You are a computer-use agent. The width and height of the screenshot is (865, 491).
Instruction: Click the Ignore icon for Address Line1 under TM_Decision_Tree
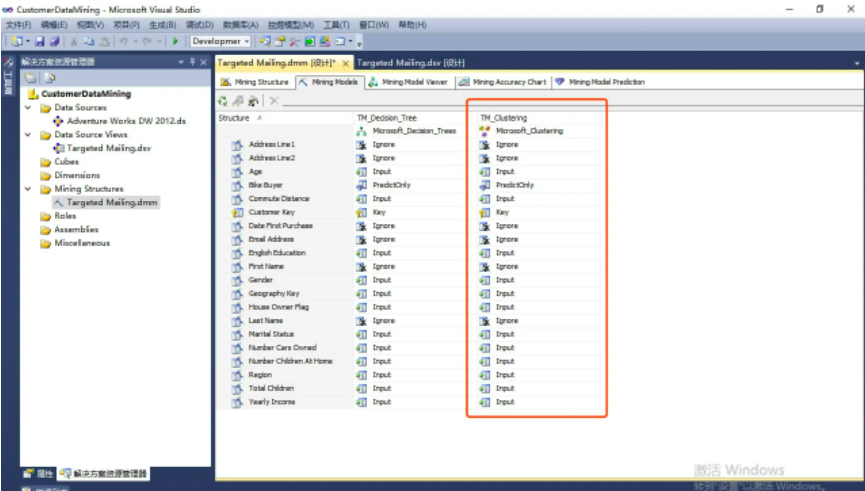tap(361, 145)
